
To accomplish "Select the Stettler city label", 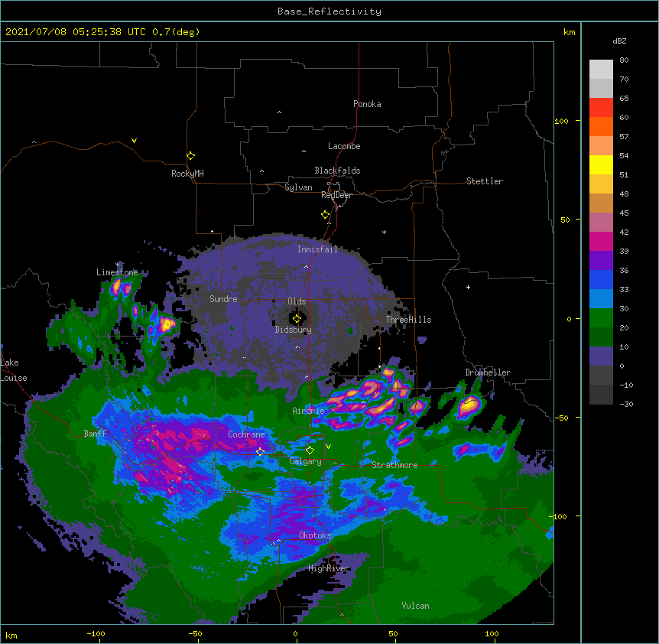I will [485, 181].
